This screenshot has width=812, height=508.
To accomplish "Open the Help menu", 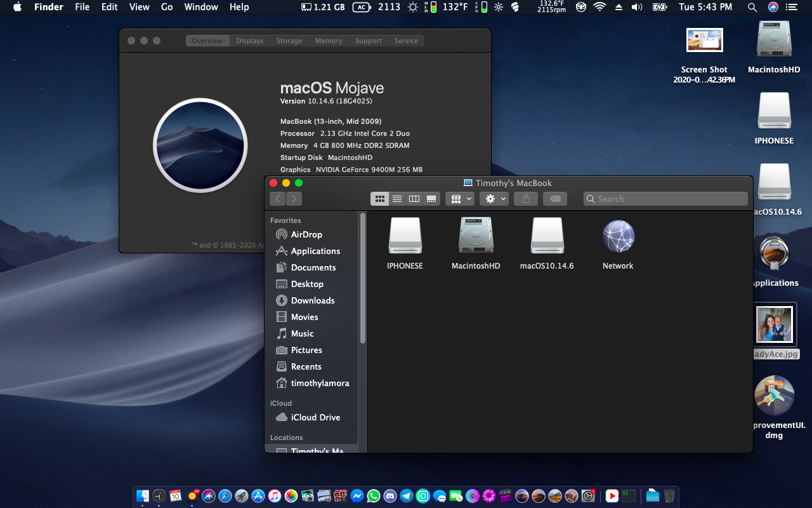I will pos(239,7).
